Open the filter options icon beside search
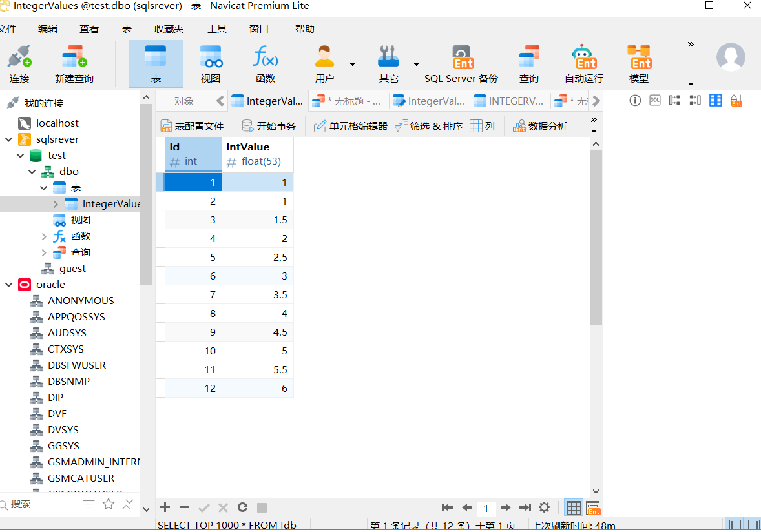The image size is (761, 532). pyautogui.click(x=89, y=504)
